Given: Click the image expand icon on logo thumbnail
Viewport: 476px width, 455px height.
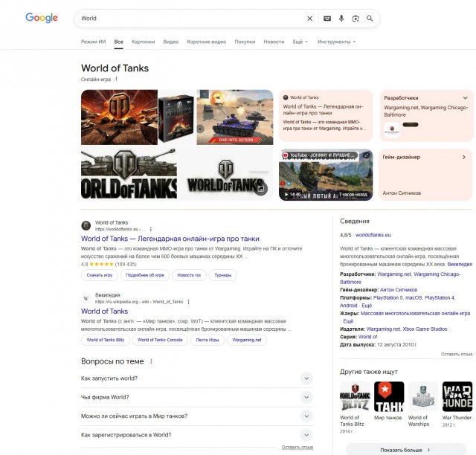Looking at the screenshot, I should pyautogui.click(x=260, y=189).
